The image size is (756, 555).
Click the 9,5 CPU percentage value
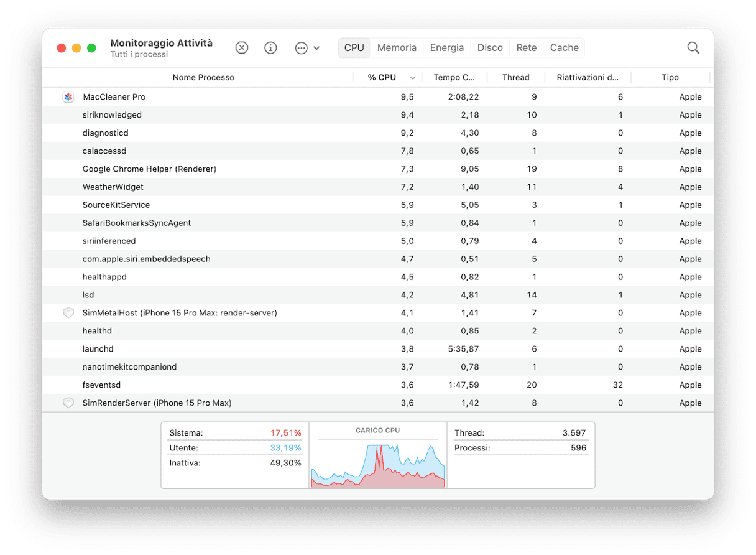click(x=407, y=97)
